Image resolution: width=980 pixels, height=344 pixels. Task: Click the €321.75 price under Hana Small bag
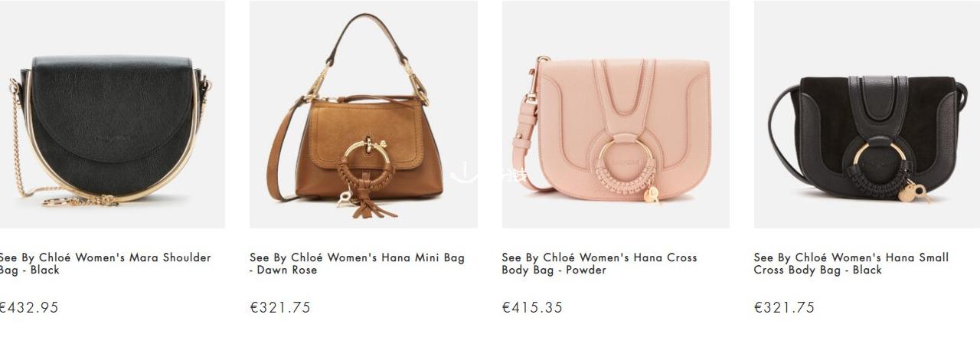(785, 307)
